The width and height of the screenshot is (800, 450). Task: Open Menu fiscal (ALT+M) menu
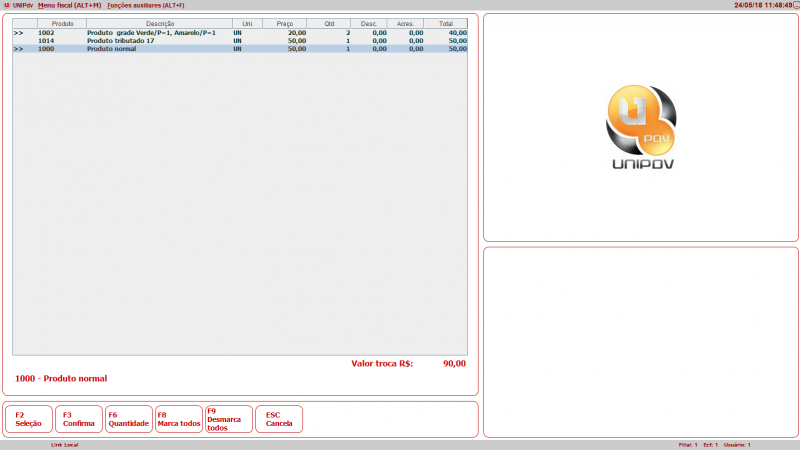[69, 5]
